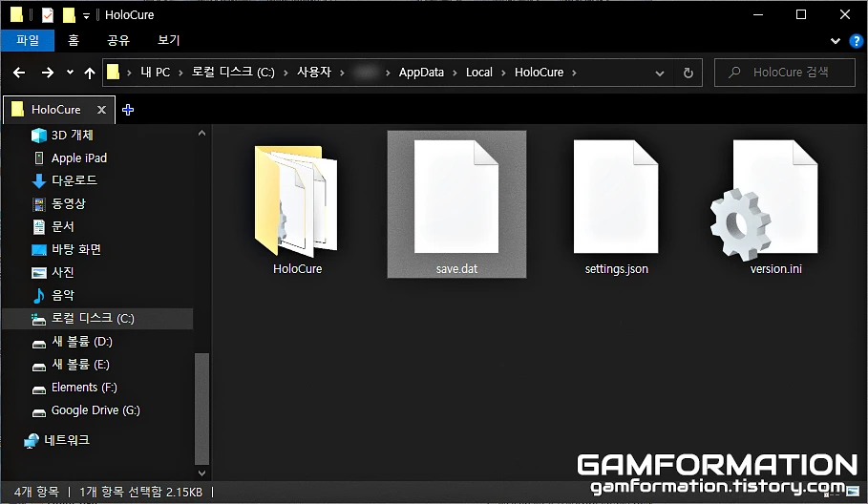
Task: Click sidebar scrollbar down arrow
Action: coord(201,473)
